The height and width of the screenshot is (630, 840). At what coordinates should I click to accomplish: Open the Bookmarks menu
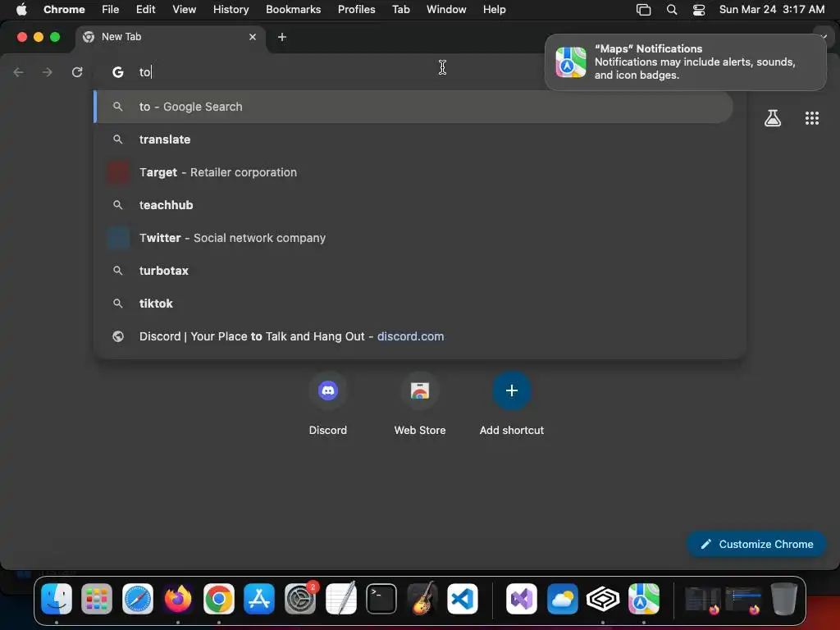pyautogui.click(x=293, y=10)
